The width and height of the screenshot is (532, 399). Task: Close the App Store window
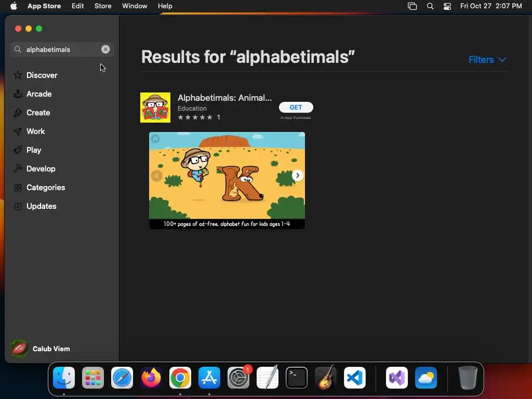coord(18,29)
